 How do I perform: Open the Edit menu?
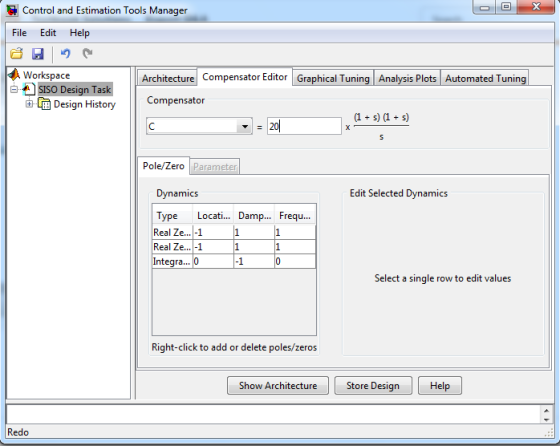point(48,33)
